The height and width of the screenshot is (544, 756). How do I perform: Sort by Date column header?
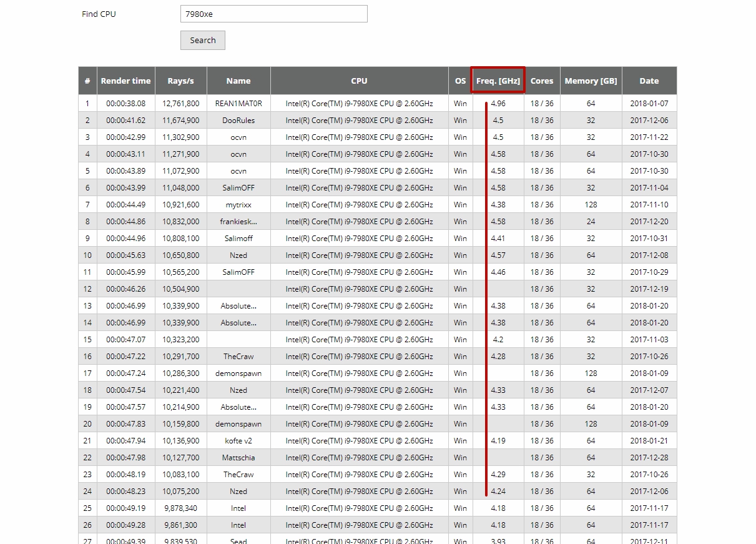point(649,81)
